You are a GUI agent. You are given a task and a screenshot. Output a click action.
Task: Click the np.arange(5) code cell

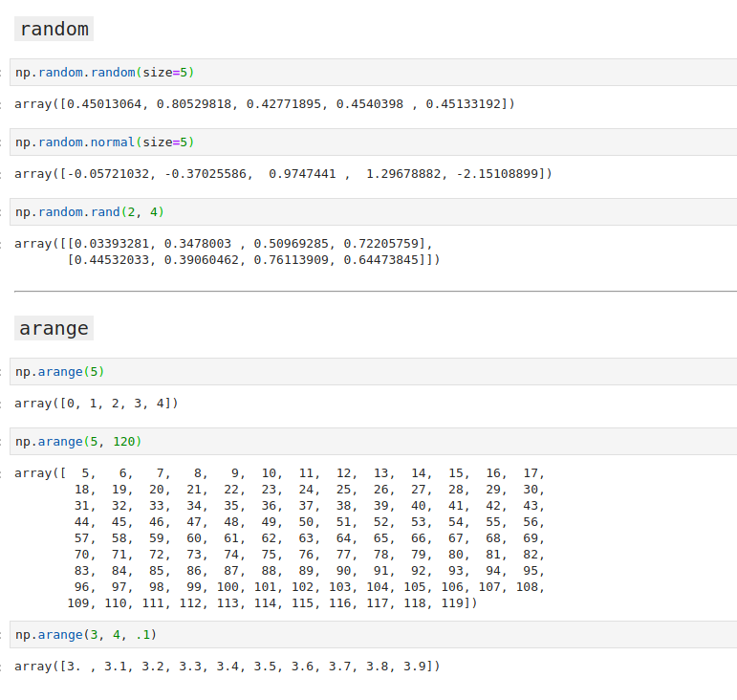pyautogui.click(x=373, y=371)
